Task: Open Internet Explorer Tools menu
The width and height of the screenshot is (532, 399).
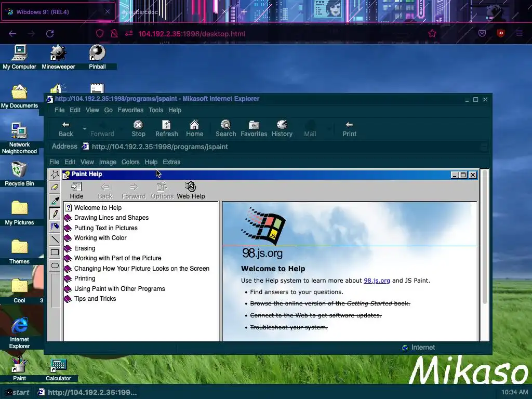Action: tap(156, 110)
